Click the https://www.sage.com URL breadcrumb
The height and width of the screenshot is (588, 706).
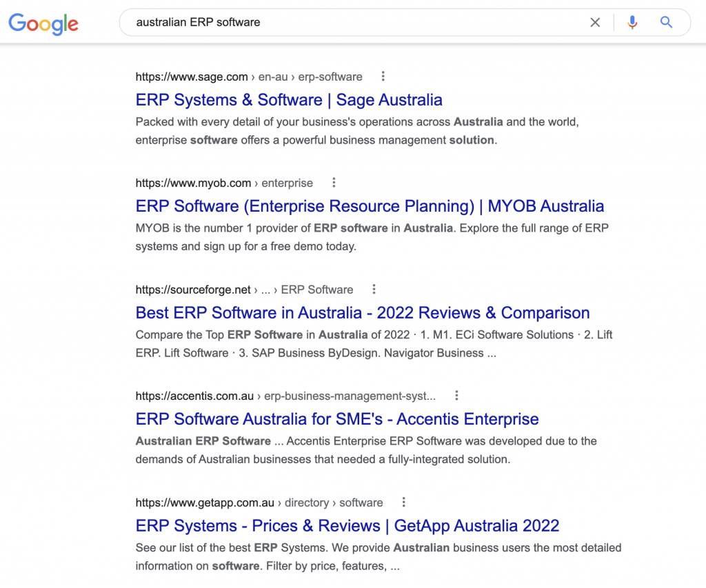tap(249, 77)
